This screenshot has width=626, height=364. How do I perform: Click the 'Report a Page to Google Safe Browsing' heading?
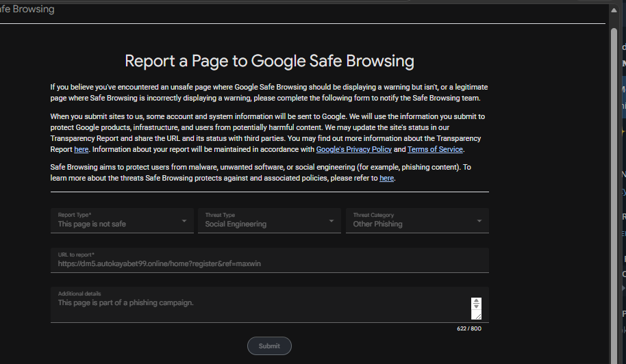(269, 61)
